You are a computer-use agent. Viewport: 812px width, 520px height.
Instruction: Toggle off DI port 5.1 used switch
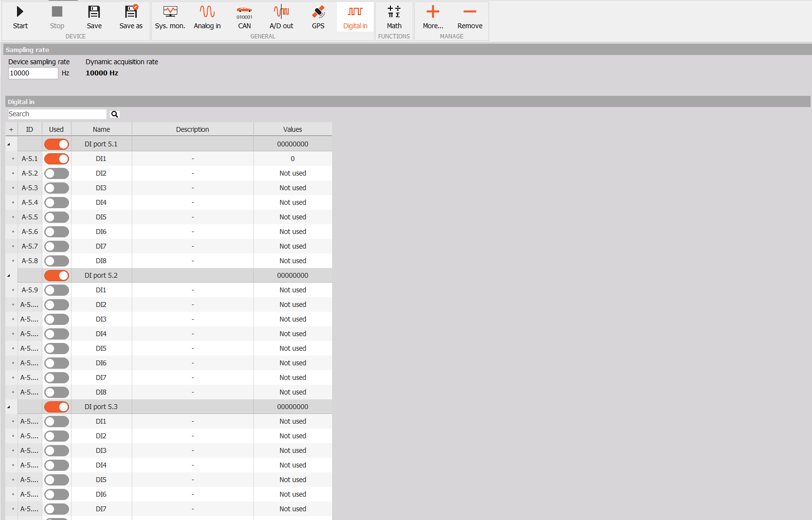[56, 144]
